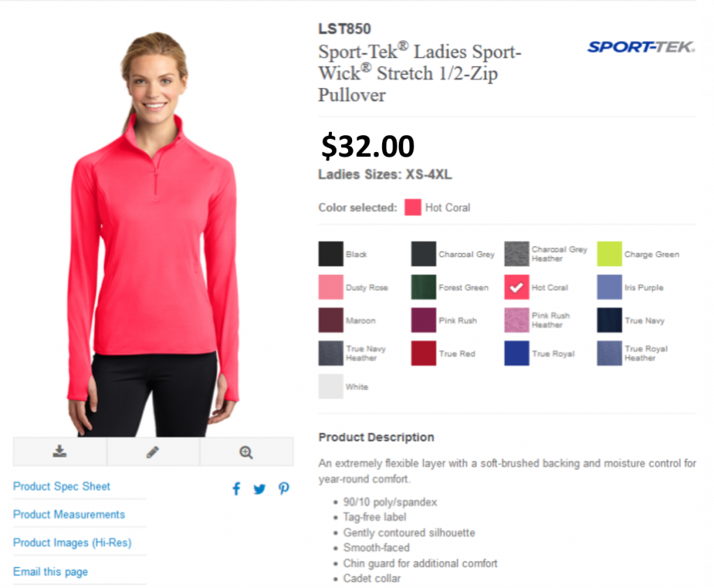
Task: Select the Black color swatch
Action: point(331,254)
